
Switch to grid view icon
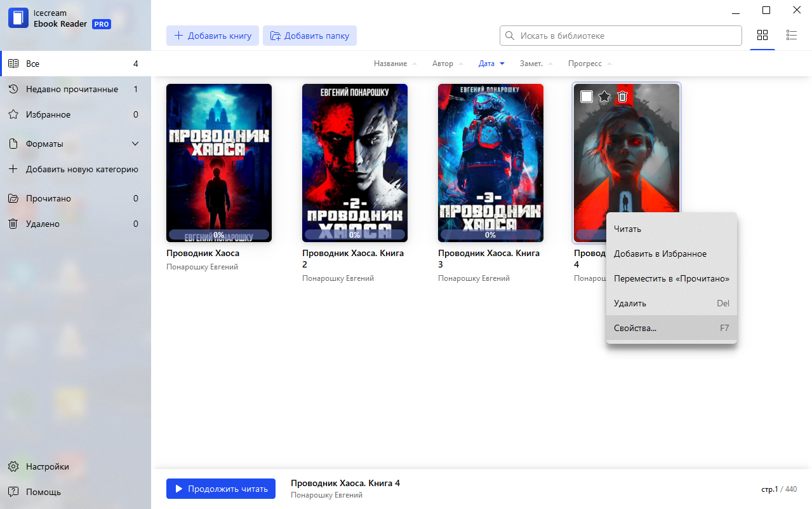762,36
